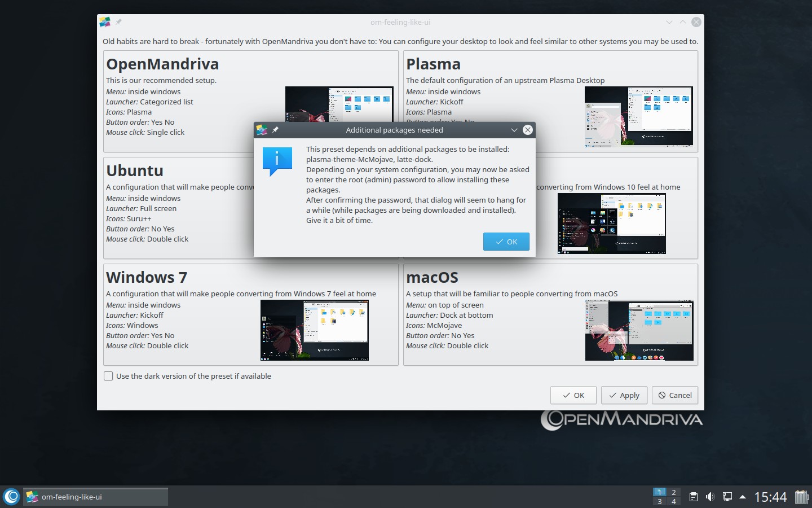812x508 pixels.
Task: Select the Ubuntu preset heading
Action: coord(135,170)
